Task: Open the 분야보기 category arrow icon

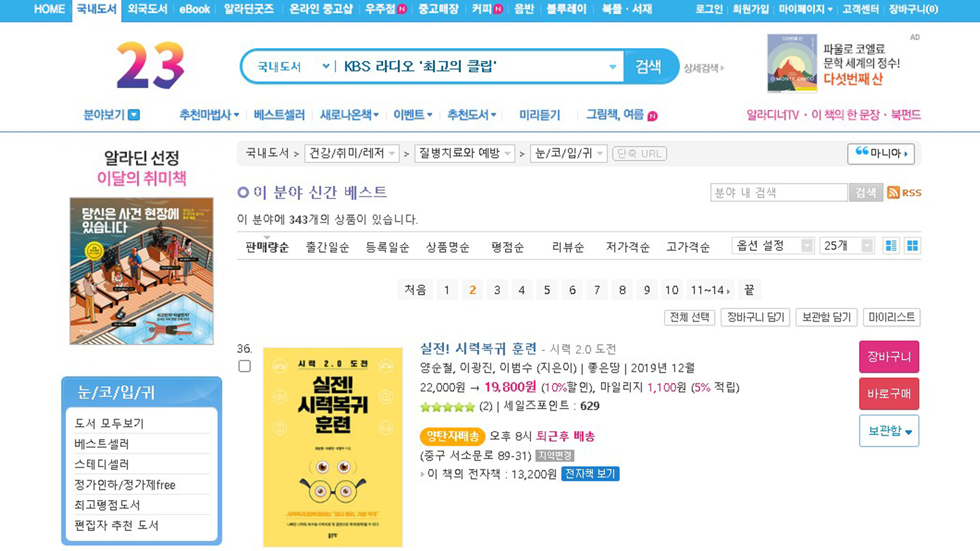Action: [134, 115]
